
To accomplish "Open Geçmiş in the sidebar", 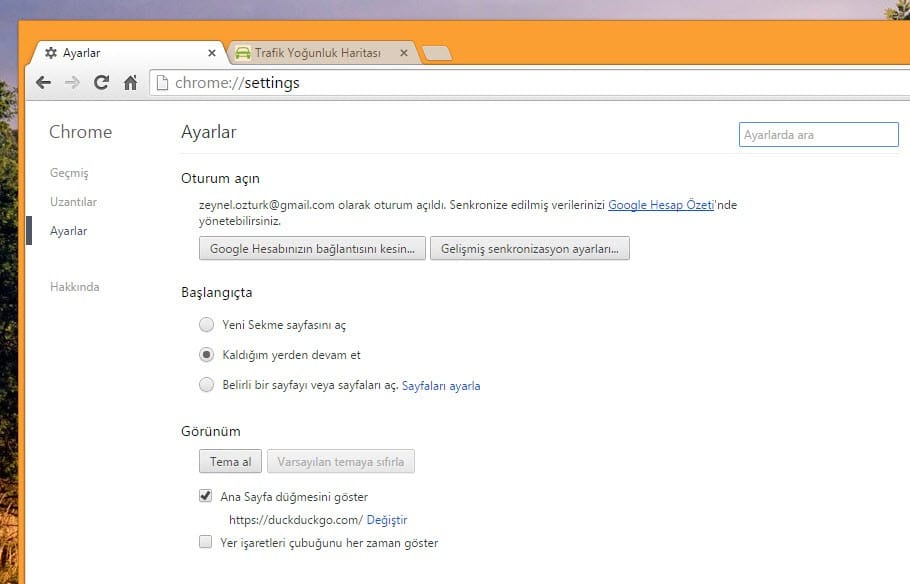I will click(69, 173).
